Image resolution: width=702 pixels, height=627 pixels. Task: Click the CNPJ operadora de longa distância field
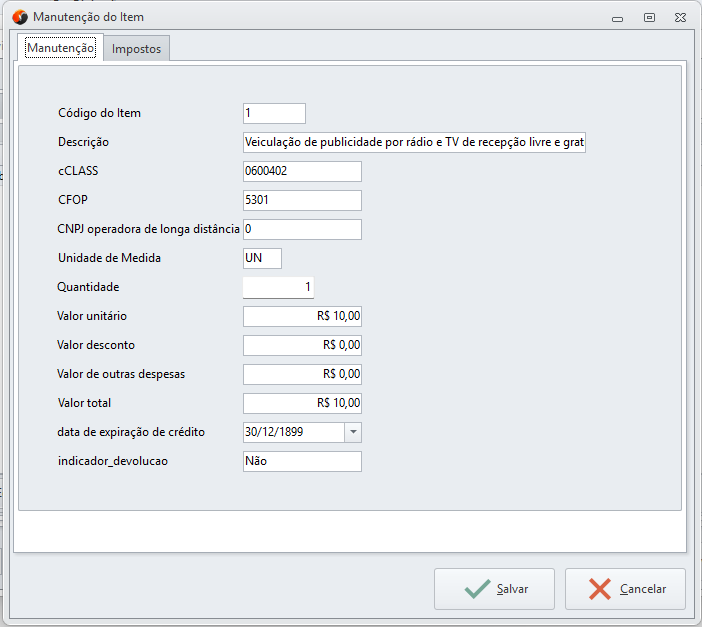[x=302, y=230]
